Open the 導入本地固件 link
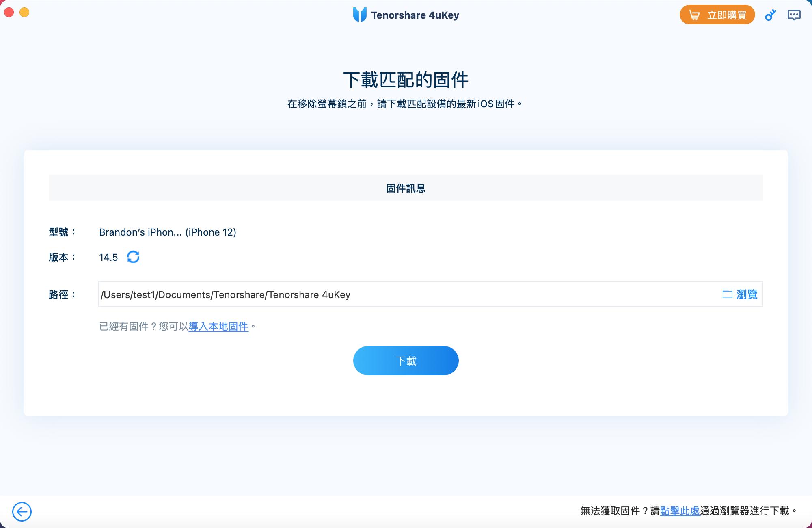 coord(218,326)
